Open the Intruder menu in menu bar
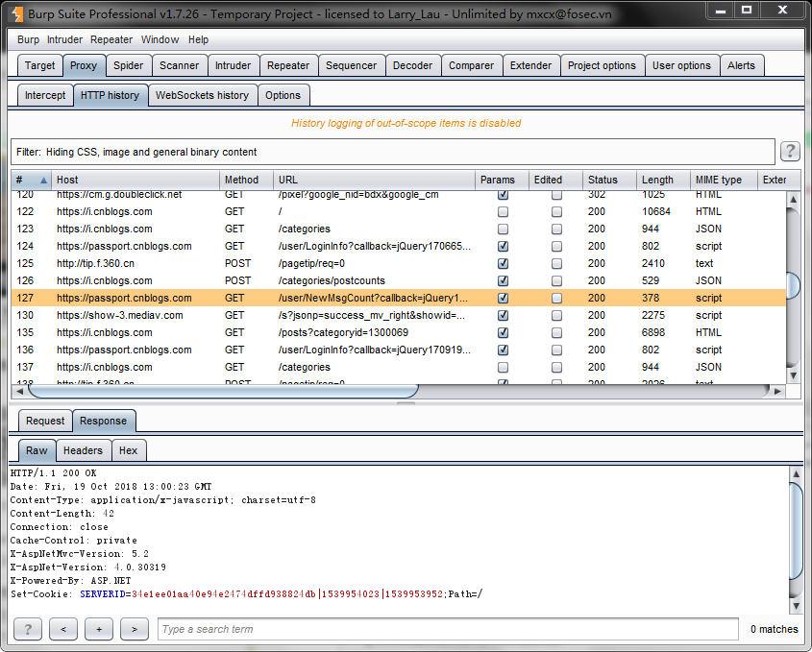 coord(64,39)
